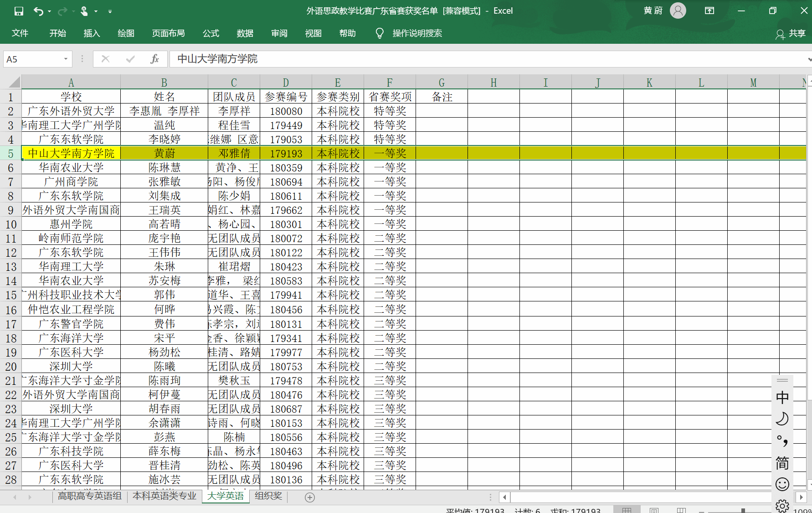Toggle IME Chinese/English mode button (中)
This screenshot has width=812, height=513.
click(782, 397)
